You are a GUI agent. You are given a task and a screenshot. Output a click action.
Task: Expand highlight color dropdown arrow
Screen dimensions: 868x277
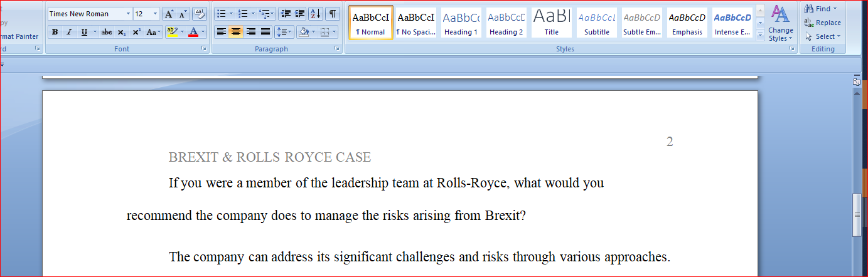coord(182,32)
